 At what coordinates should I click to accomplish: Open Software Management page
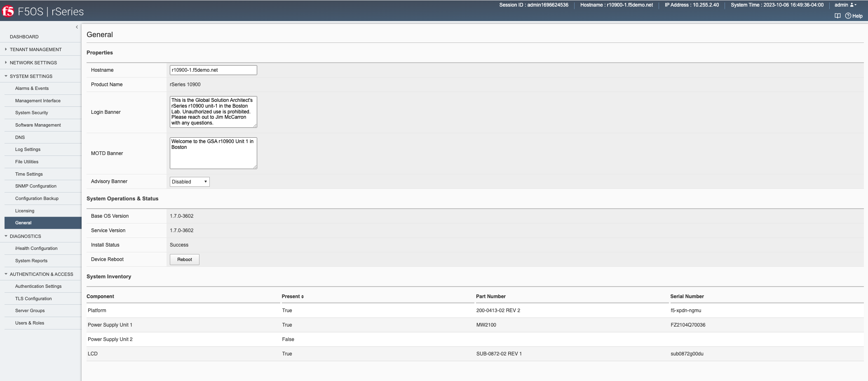pos(38,125)
